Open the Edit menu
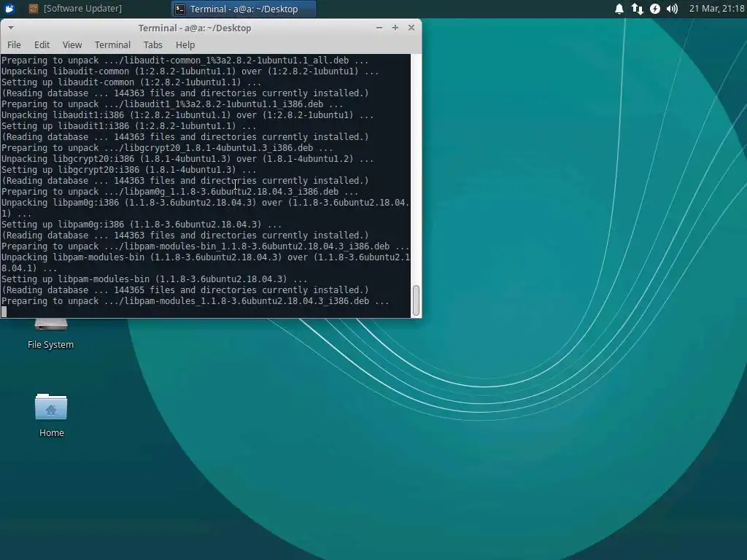 coord(42,44)
